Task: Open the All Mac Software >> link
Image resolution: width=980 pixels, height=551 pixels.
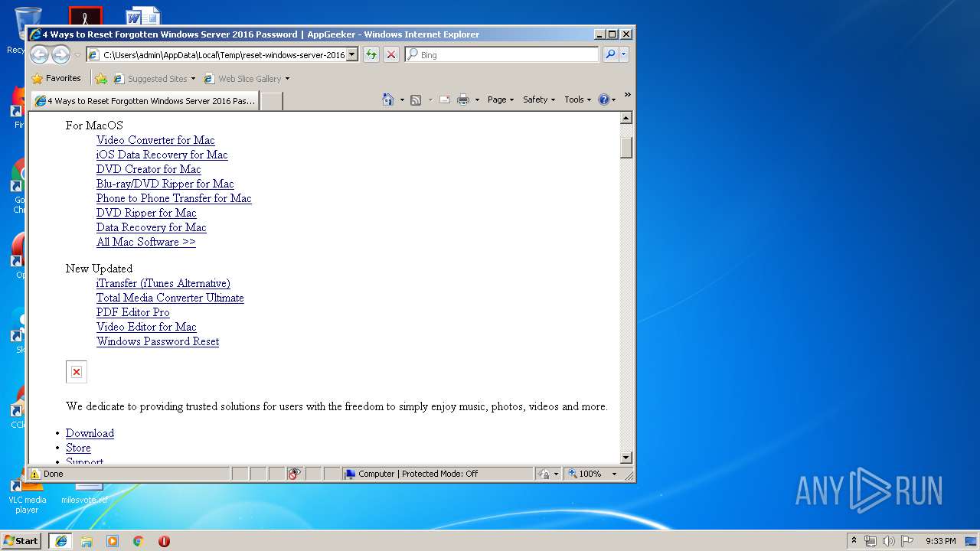Action: [145, 242]
